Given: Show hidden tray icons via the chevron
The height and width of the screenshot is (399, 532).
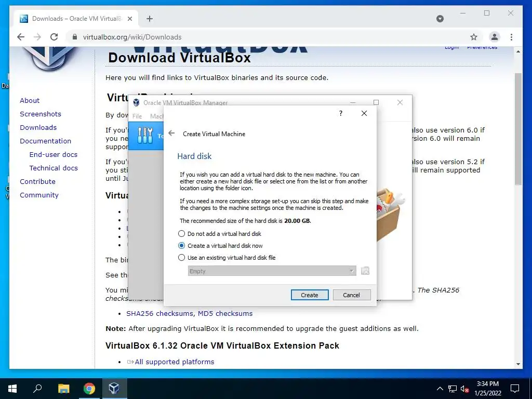Looking at the screenshot, I should coord(440,389).
